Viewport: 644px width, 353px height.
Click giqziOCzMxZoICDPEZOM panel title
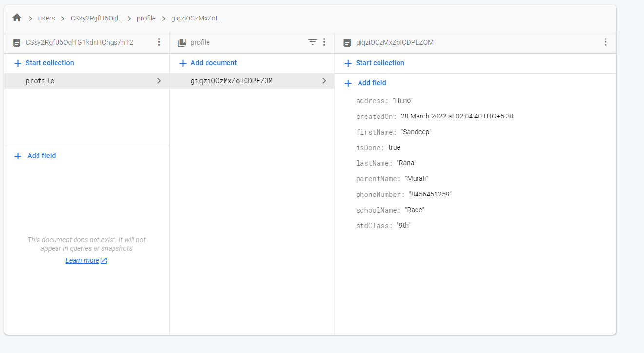pyautogui.click(x=395, y=43)
